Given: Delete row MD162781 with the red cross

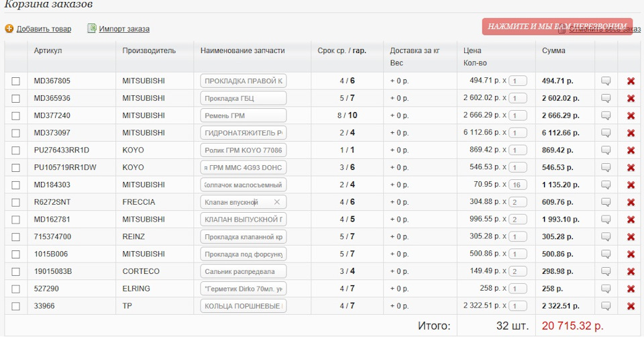Looking at the screenshot, I should tap(631, 220).
